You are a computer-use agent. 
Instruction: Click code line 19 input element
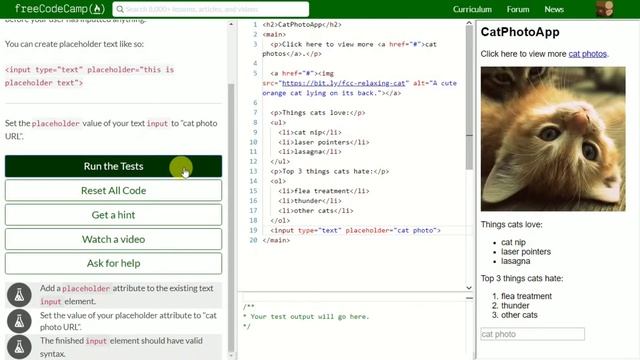[355, 230]
